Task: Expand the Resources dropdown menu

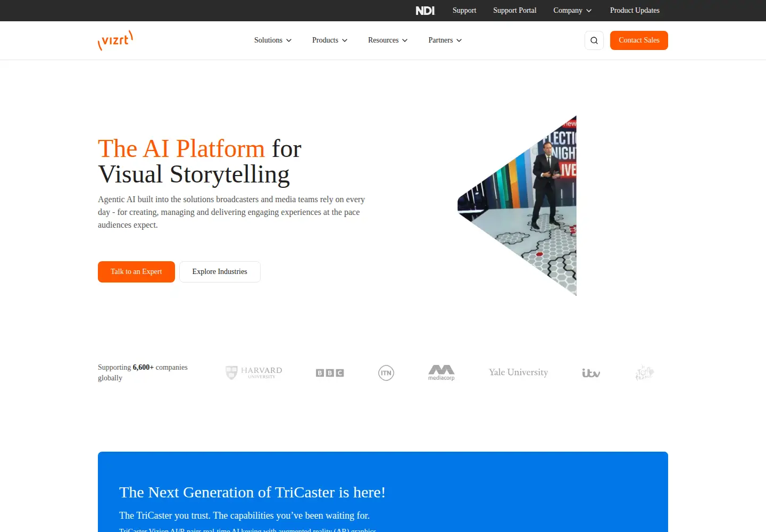Action: (388, 40)
